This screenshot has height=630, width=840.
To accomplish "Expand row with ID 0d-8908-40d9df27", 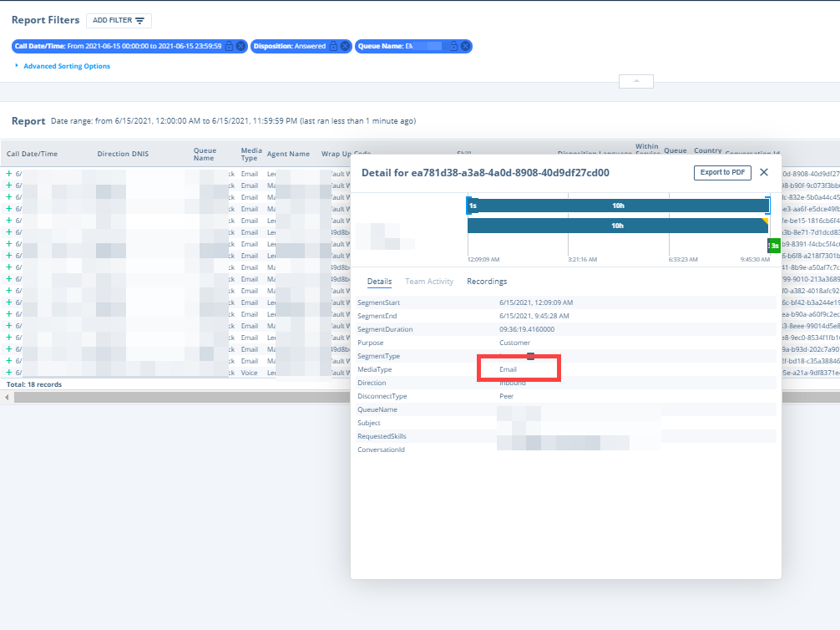I will pos(8,174).
